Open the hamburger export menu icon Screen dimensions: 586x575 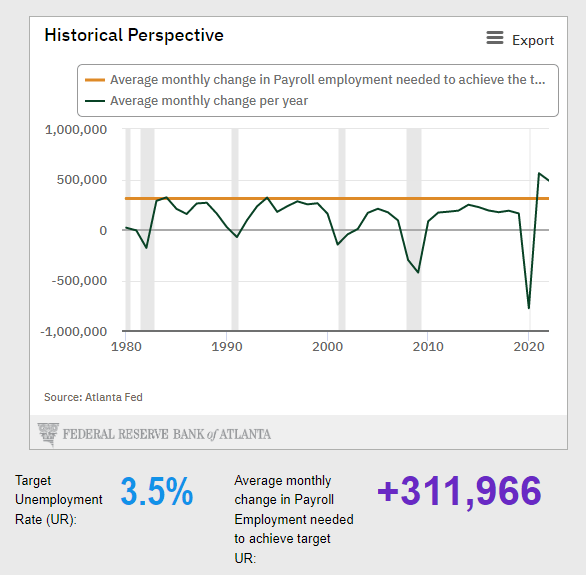pyautogui.click(x=494, y=38)
